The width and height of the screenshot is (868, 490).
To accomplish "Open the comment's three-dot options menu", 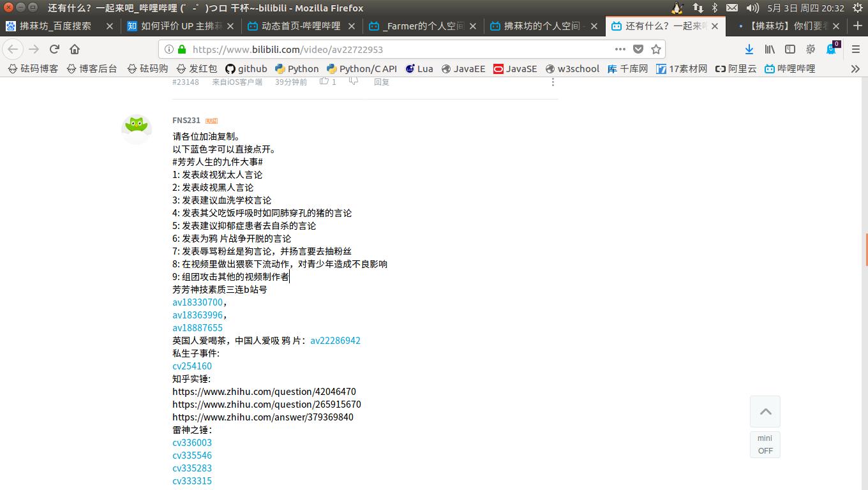I will (553, 82).
